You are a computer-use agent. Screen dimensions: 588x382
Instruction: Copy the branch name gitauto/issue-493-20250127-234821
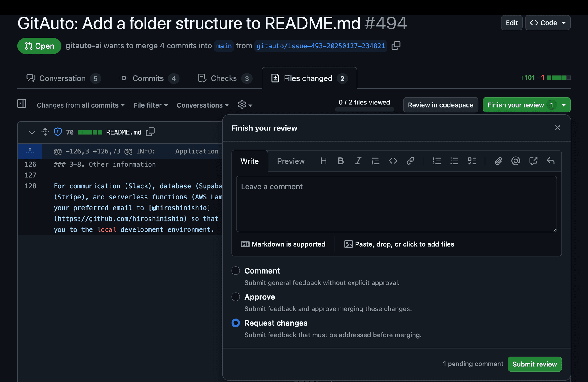(396, 46)
